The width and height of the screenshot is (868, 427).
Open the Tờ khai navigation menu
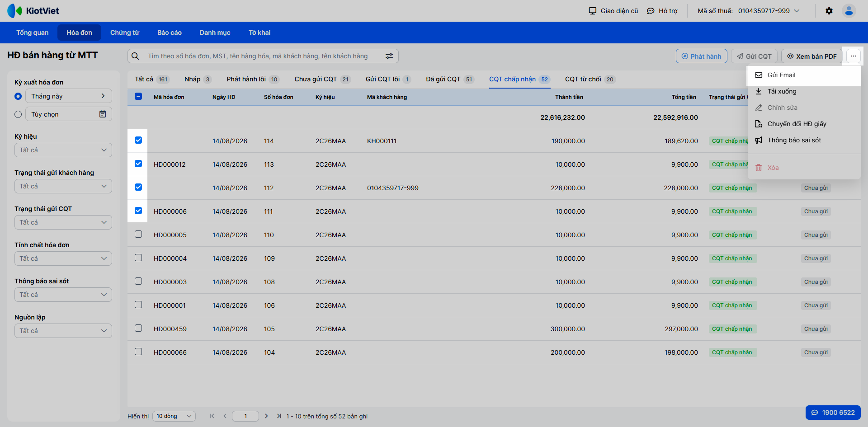(259, 33)
